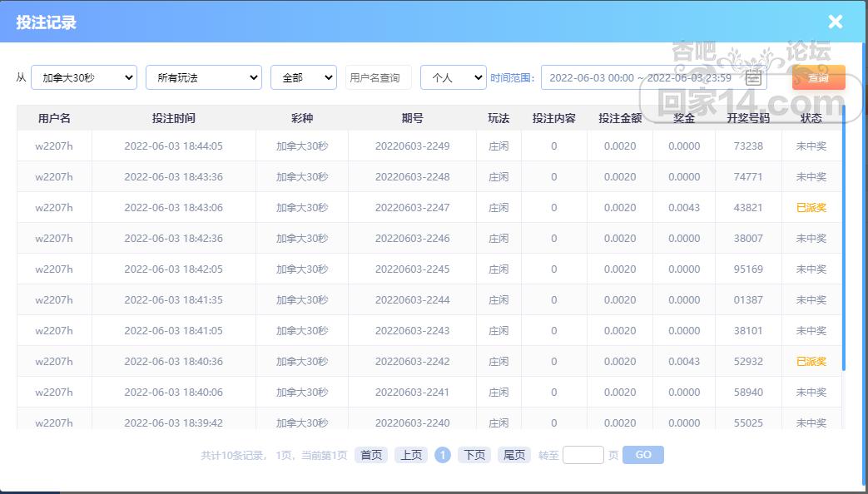Click the 投注时间 column header
This screenshot has height=494, width=868.
click(173, 118)
